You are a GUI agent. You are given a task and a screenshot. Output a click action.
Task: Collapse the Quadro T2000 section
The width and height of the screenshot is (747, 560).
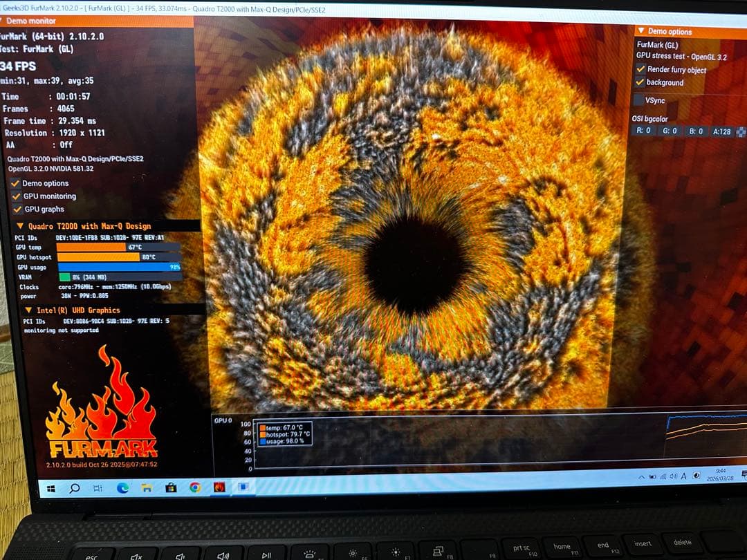[19, 226]
